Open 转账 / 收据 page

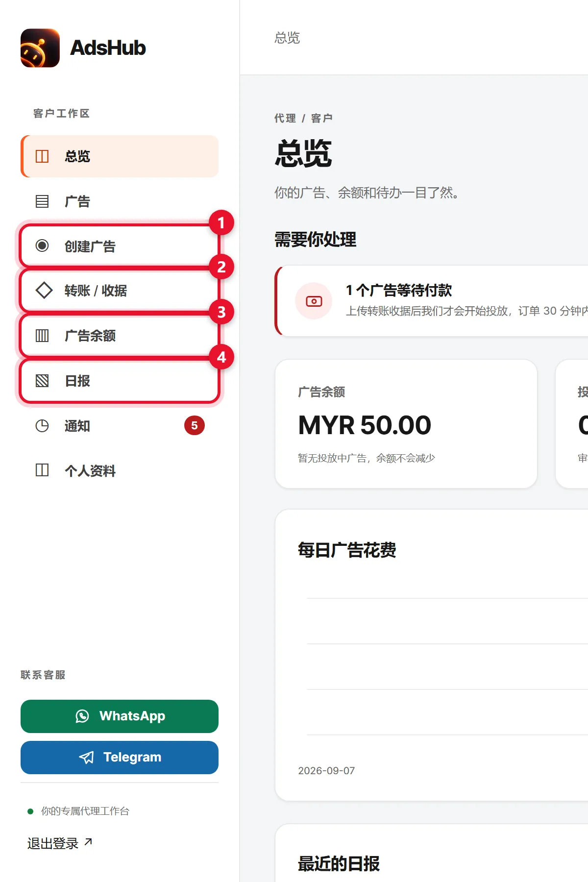click(x=120, y=291)
